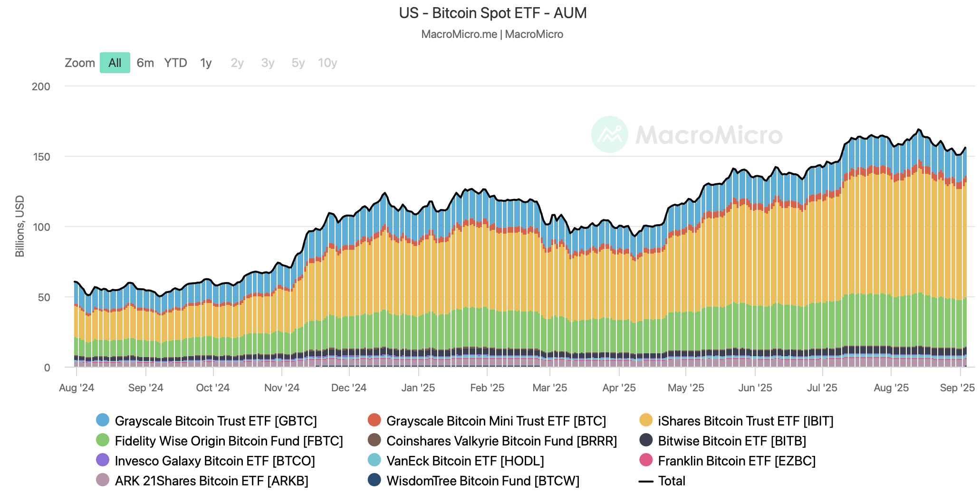This screenshot has height=492, width=980.
Task: Click the Bitwise Bitcoin ETF legend dot
Action: click(x=646, y=440)
